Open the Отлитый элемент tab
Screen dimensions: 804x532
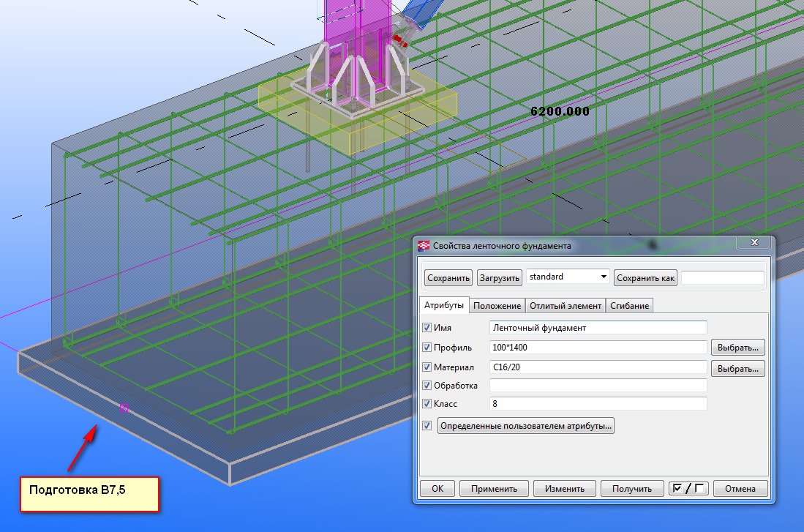(566, 306)
